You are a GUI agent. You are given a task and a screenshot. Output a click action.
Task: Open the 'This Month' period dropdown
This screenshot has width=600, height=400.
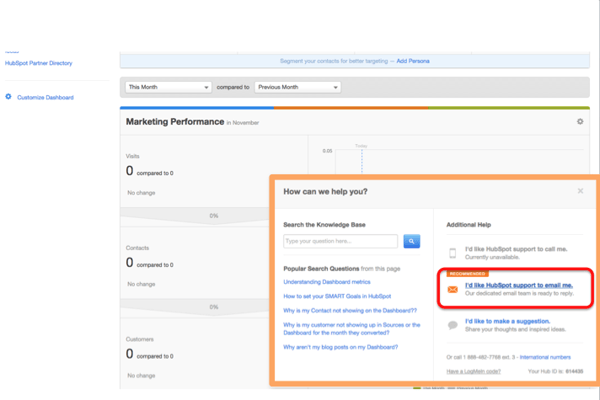168,87
